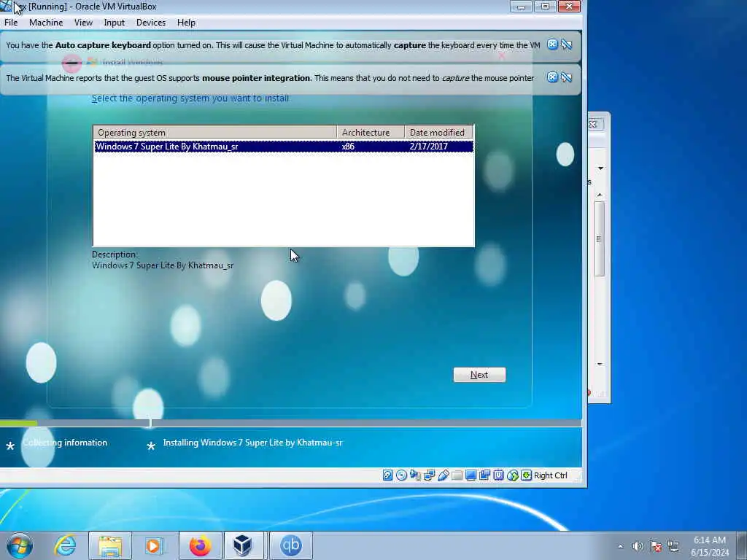Close the background window beside VirtualBox
This screenshot has height=560, width=747.
(594, 124)
